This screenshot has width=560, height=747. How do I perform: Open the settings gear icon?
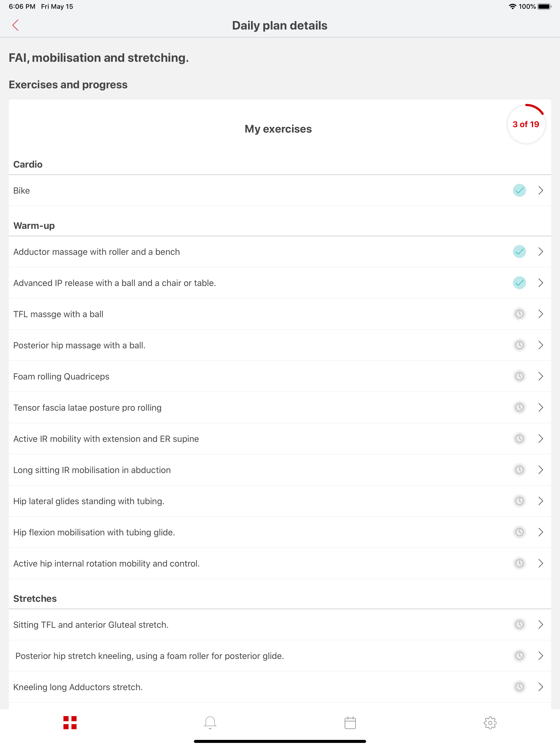(490, 723)
